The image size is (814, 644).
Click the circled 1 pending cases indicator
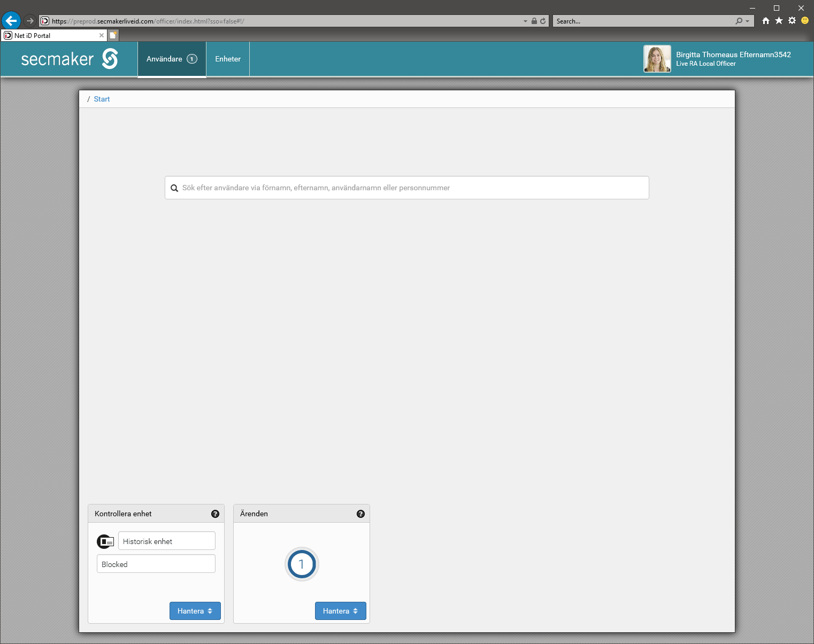pos(302,564)
